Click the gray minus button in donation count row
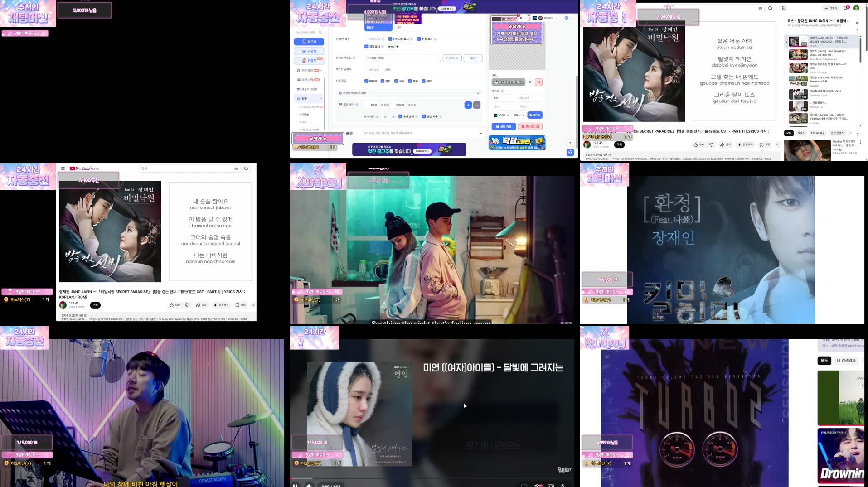The image size is (868, 487). (x=477, y=105)
